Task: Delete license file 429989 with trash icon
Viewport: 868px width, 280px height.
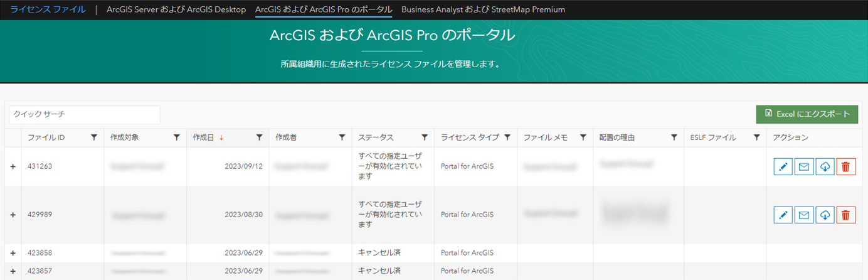Action: (x=846, y=215)
